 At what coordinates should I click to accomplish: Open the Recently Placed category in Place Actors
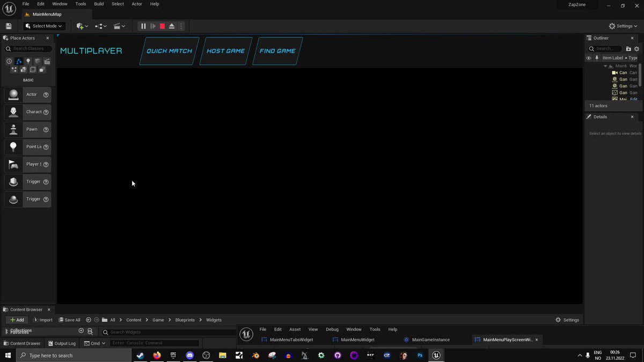click(9, 61)
